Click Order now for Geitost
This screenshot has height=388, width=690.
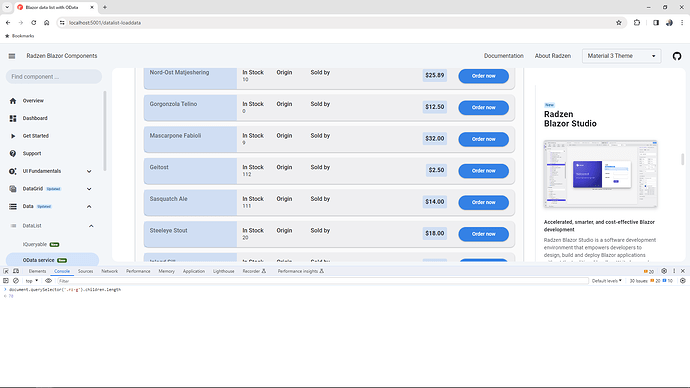tap(484, 171)
